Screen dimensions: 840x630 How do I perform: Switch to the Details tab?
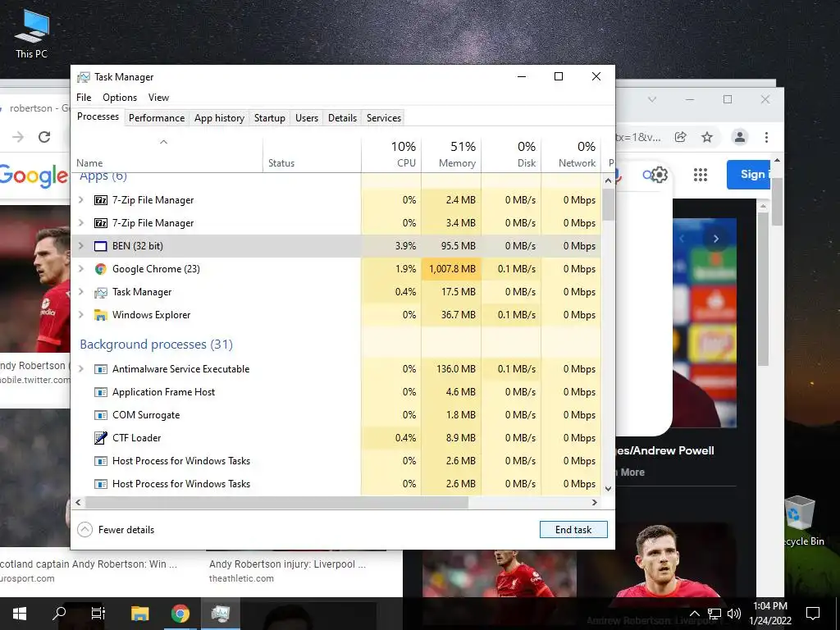pyautogui.click(x=342, y=118)
